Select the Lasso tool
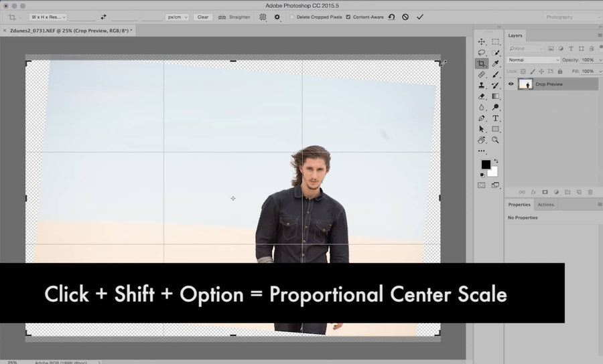The width and height of the screenshot is (603, 364). coord(481,53)
